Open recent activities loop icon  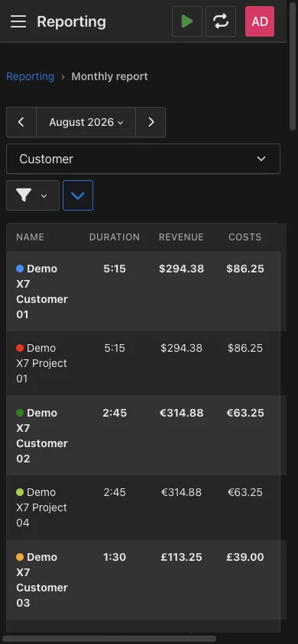(221, 21)
